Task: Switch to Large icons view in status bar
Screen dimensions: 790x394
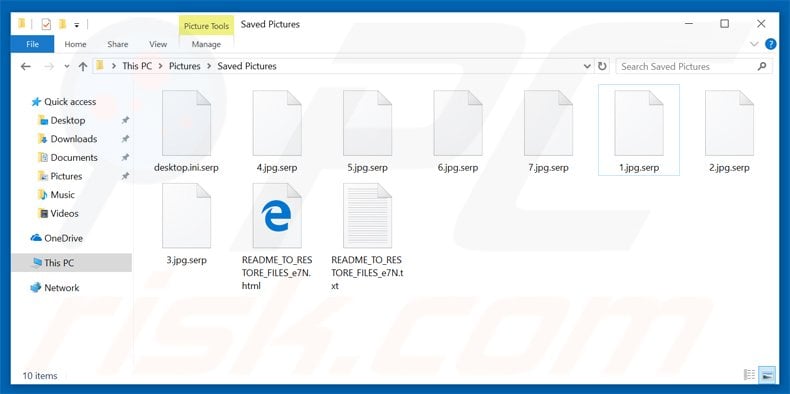Action: click(767, 375)
